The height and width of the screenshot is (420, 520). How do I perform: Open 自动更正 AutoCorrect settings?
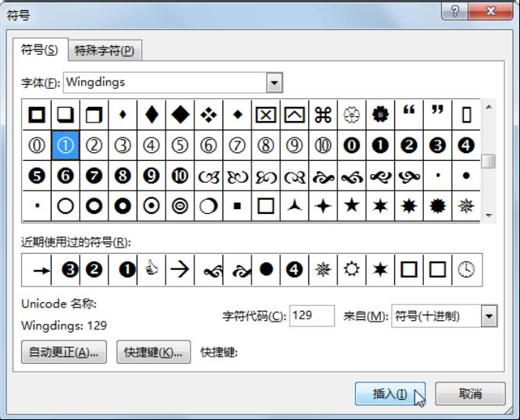click(x=64, y=352)
